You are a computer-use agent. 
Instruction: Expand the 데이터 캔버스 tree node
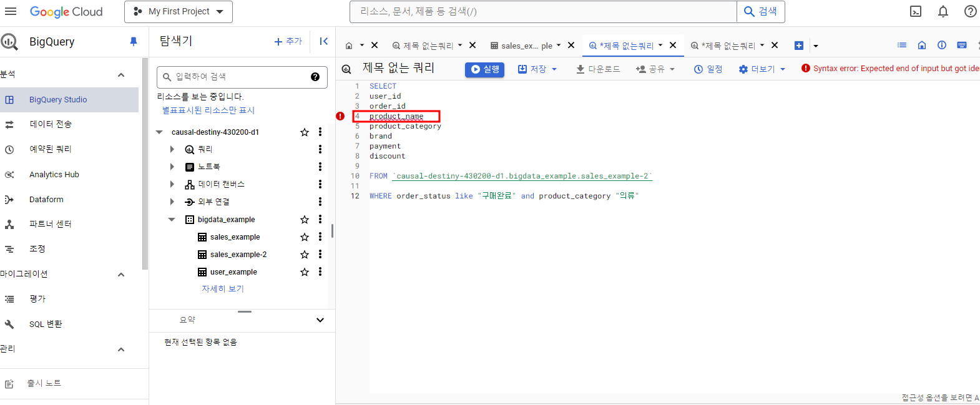pos(172,185)
